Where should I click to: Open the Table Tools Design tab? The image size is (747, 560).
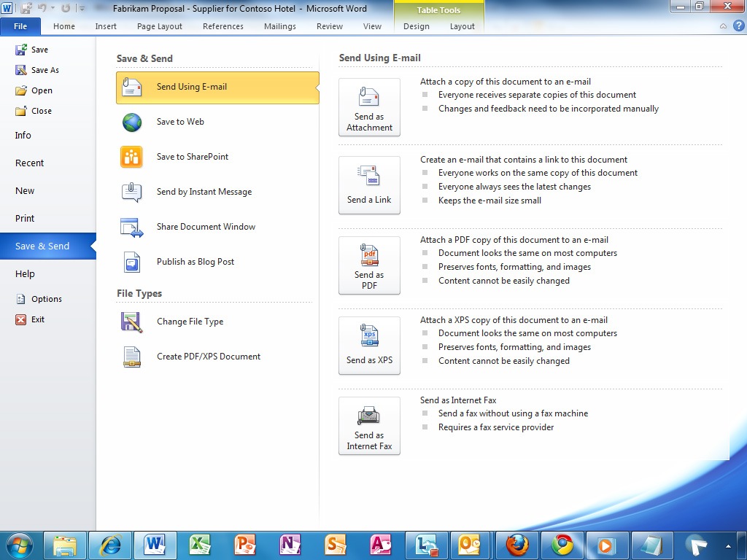(417, 26)
